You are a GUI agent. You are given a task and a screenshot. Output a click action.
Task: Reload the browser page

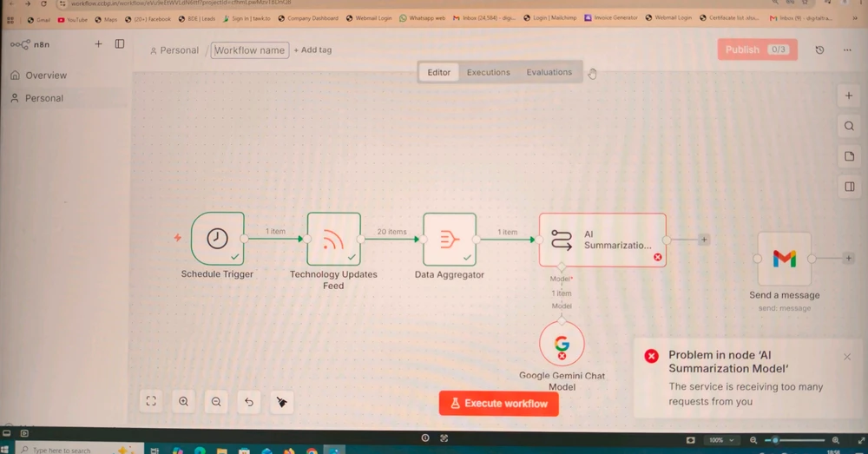tap(43, 3)
